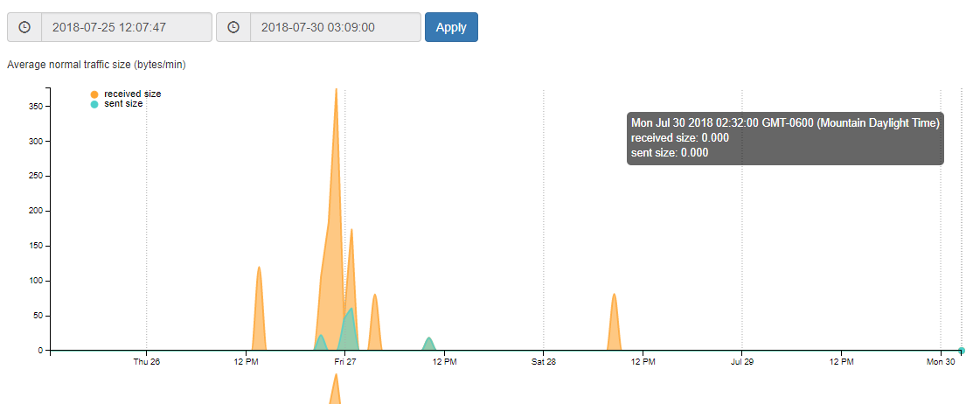Click the 'received size' legend label
The height and width of the screenshot is (404, 980).
click(x=133, y=94)
